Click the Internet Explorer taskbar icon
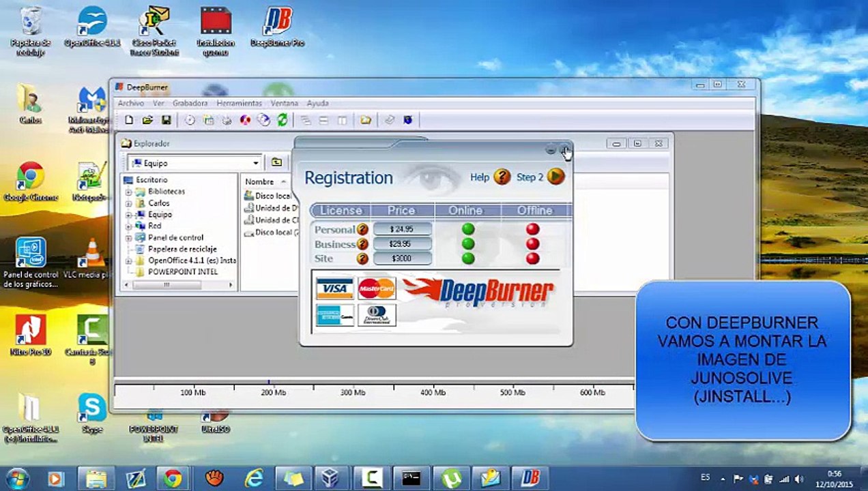Viewport: 868px width, 491px height. click(254, 479)
